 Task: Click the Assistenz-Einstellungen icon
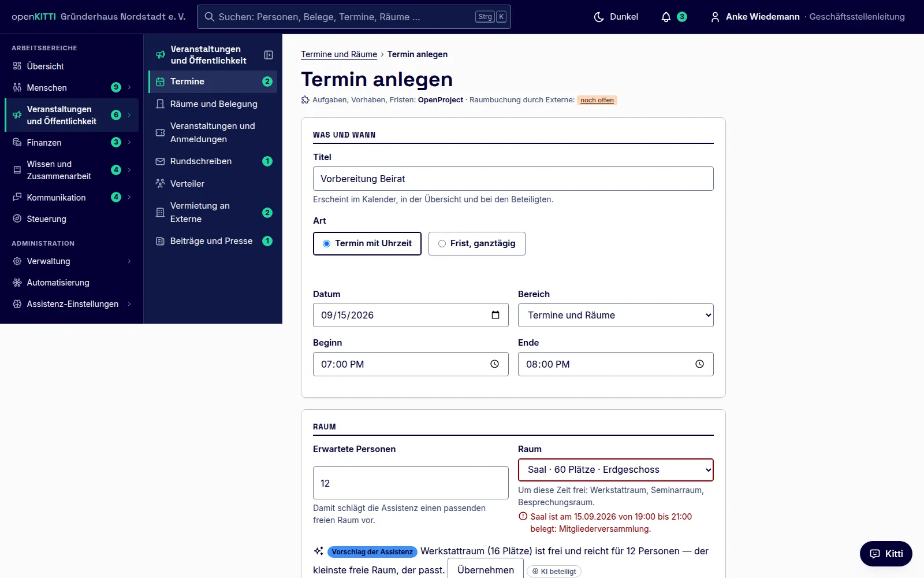click(x=17, y=303)
